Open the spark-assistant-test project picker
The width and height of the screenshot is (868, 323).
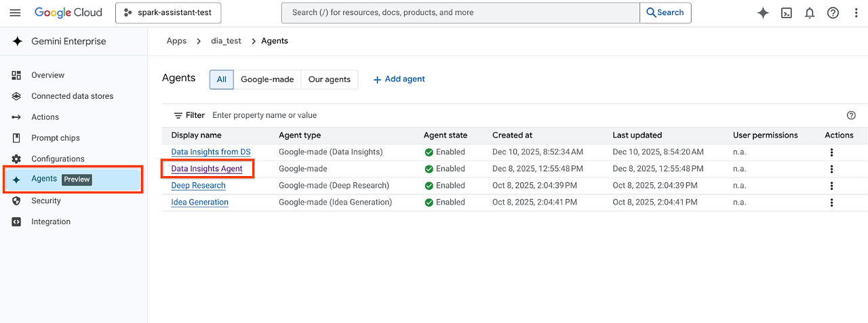(168, 12)
